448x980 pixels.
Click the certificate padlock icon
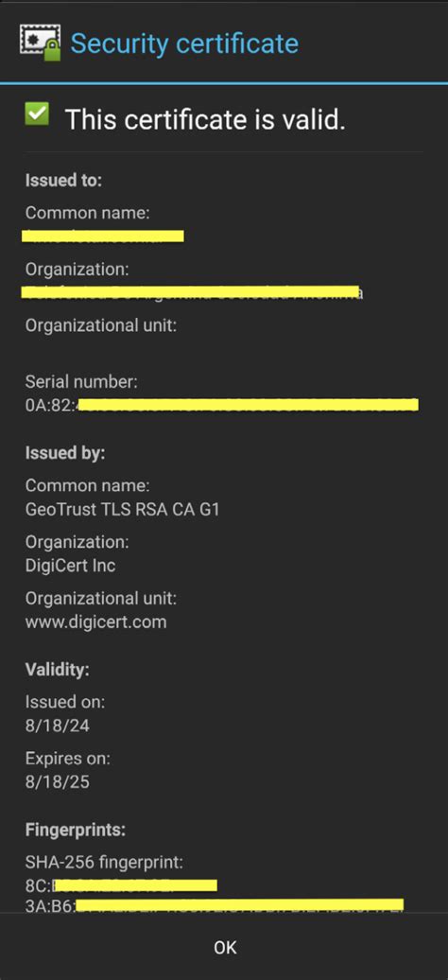tap(41, 43)
